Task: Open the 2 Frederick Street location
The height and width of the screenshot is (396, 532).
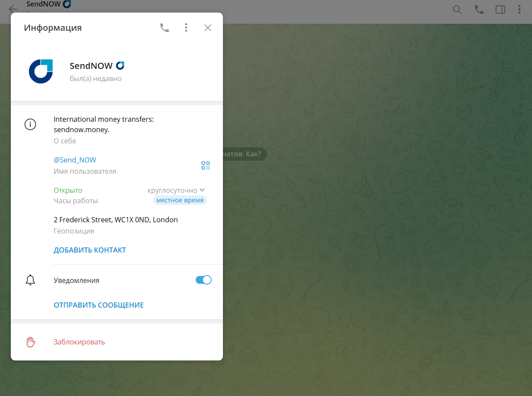Action: pos(116,220)
